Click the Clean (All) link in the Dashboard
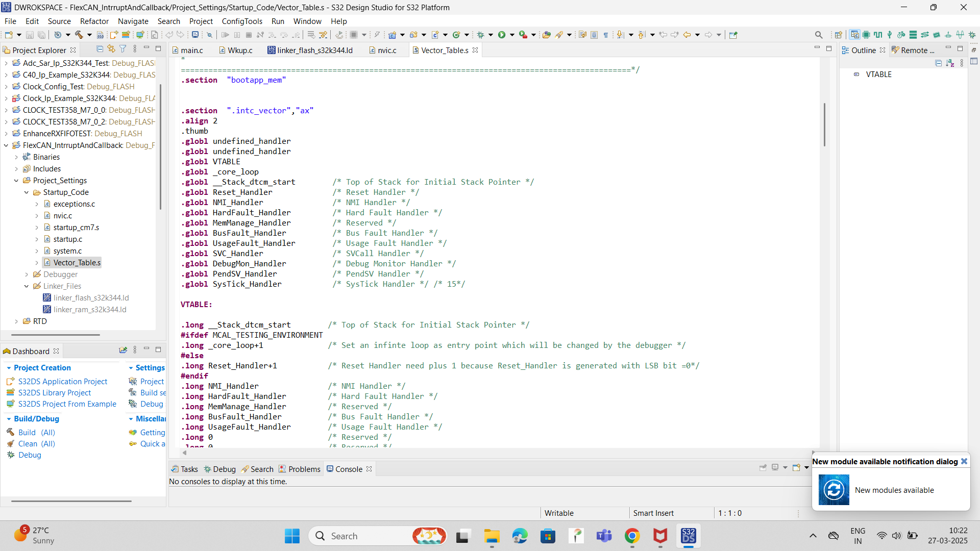980x551 pixels. click(x=36, y=444)
